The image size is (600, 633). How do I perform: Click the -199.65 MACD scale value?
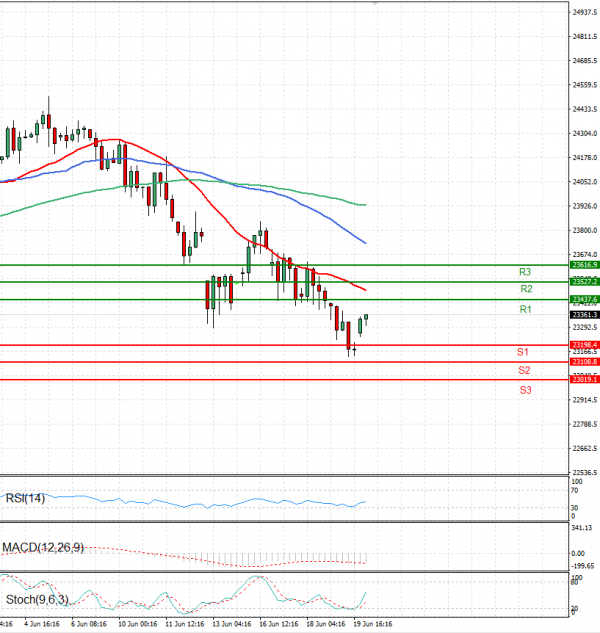click(583, 566)
